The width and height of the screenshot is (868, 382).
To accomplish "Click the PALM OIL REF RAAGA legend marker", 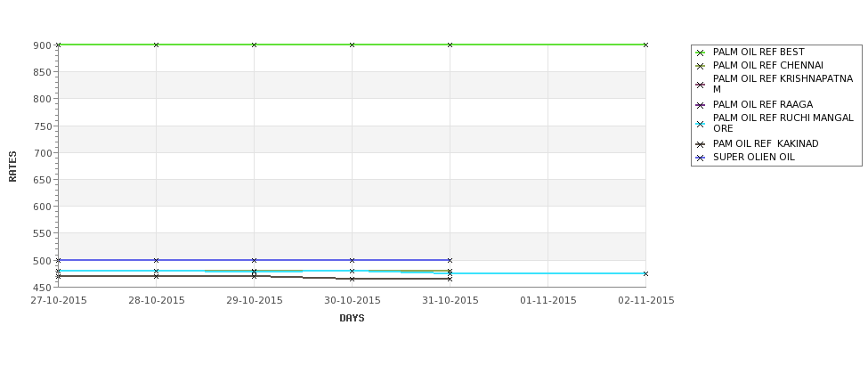I will (700, 105).
